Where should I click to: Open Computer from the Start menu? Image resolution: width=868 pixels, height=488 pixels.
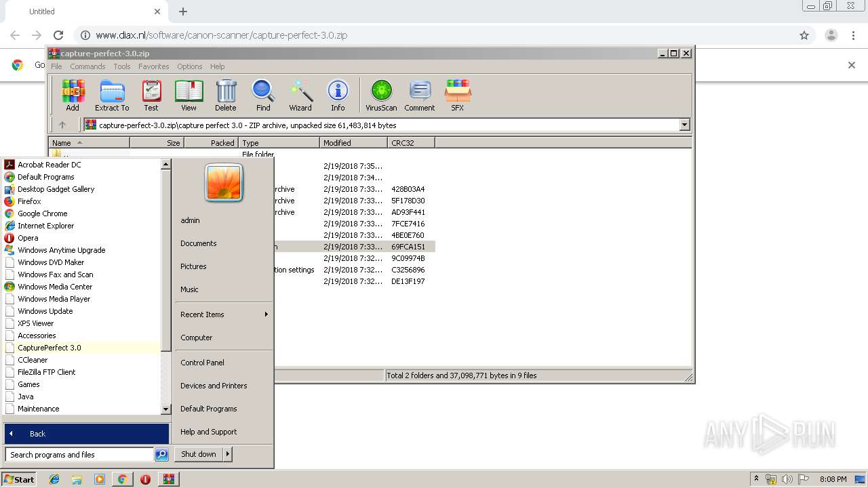coord(197,338)
